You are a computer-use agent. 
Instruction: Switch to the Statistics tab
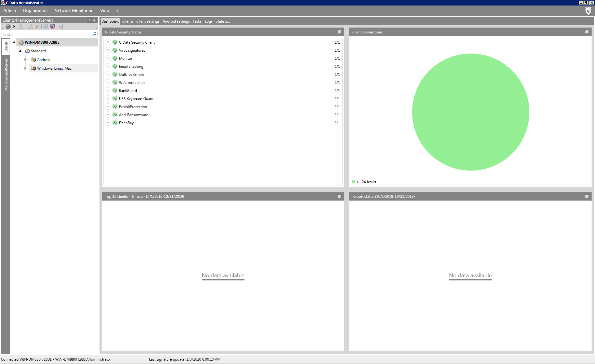223,21
